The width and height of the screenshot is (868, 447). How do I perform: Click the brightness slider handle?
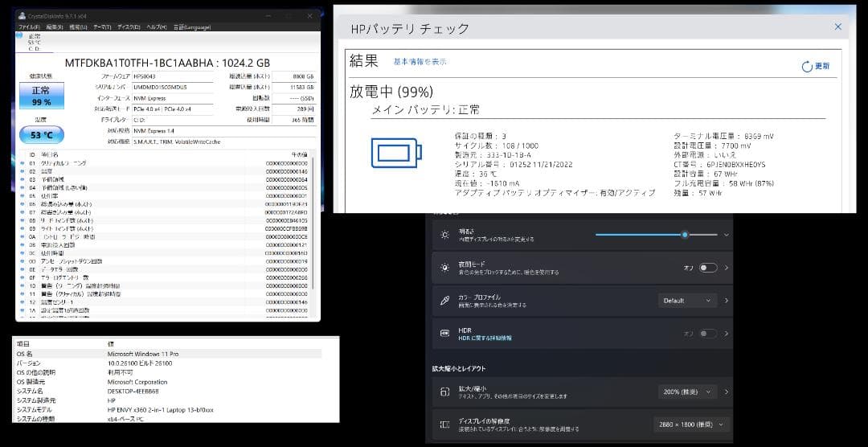[685, 235]
